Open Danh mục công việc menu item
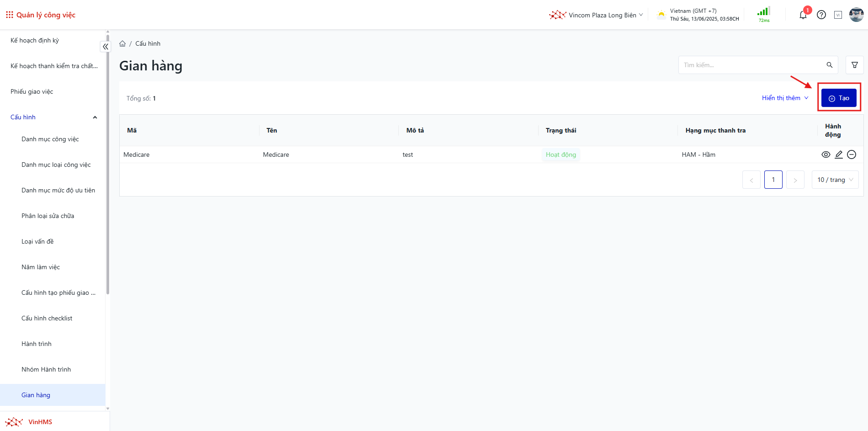This screenshot has width=868, height=431. (50, 139)
